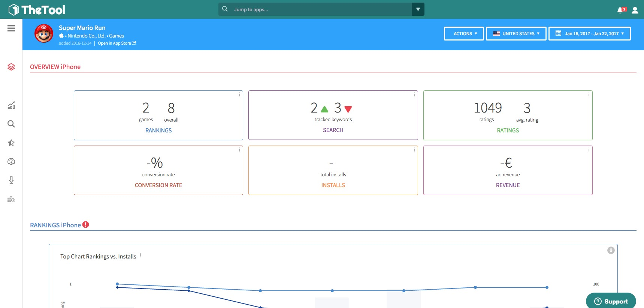This screenshot has width=644, height=308.
Task: Open the date range picker
Action: click(589, 33)
